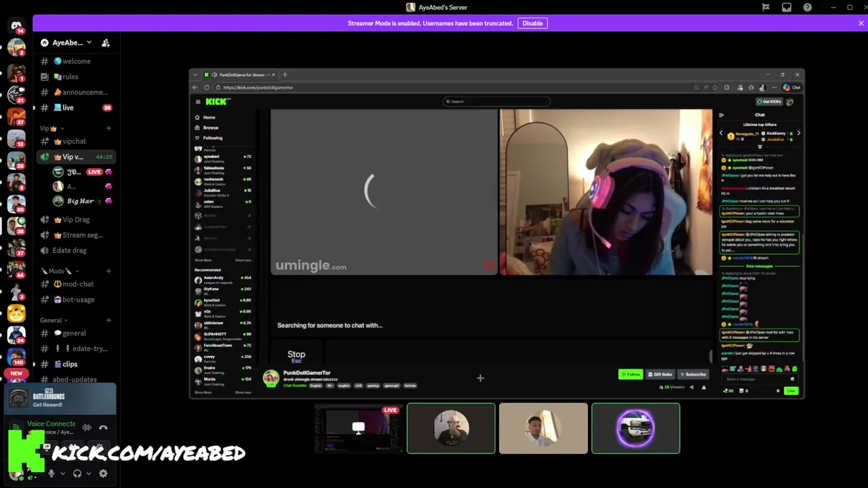Open a new tab in shared browser
Screen dimensions: 868x488
285,75
